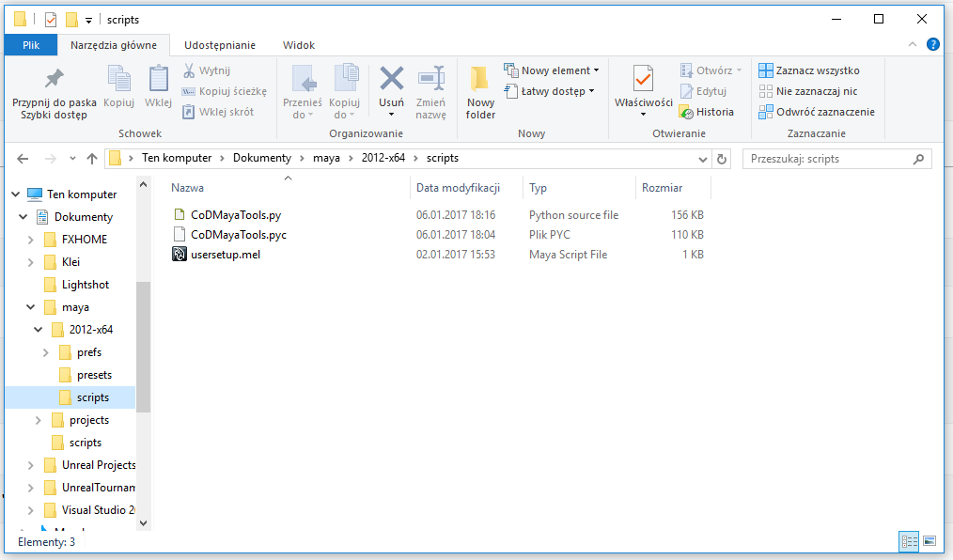Expand the Klei folder node
This screenshot has height=560, width=953.
pos(30,262)
